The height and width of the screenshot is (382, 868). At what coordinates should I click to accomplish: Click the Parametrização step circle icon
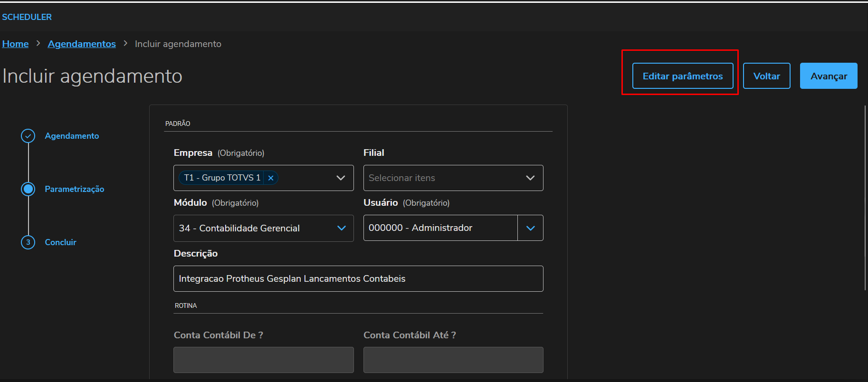pyautogui.click(x=28, y=189)
